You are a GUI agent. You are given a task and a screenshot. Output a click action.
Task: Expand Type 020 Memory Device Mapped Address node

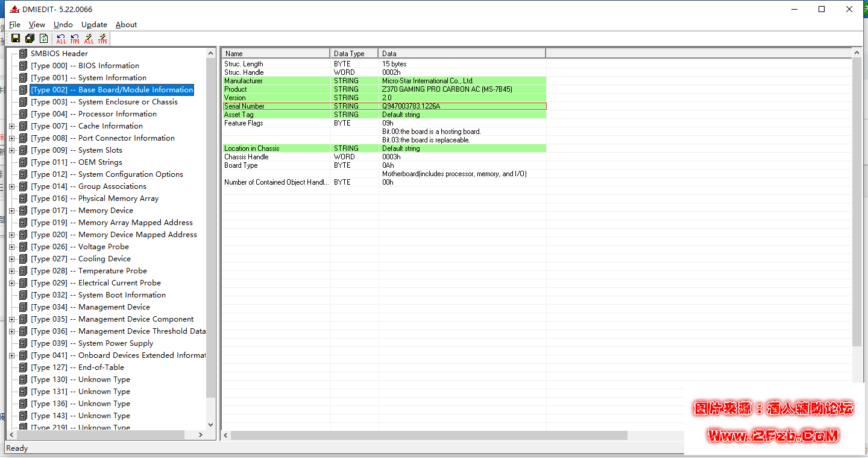(x=12, y=235)
